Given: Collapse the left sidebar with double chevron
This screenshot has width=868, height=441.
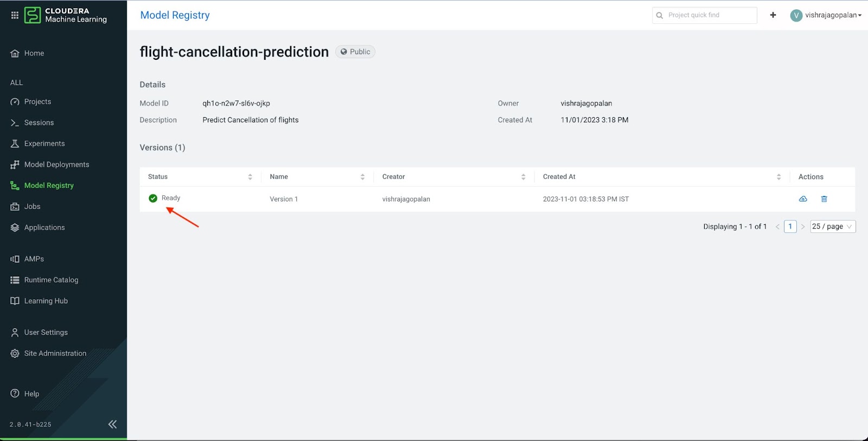Looking at the screenshot, I should pos(112,424).
